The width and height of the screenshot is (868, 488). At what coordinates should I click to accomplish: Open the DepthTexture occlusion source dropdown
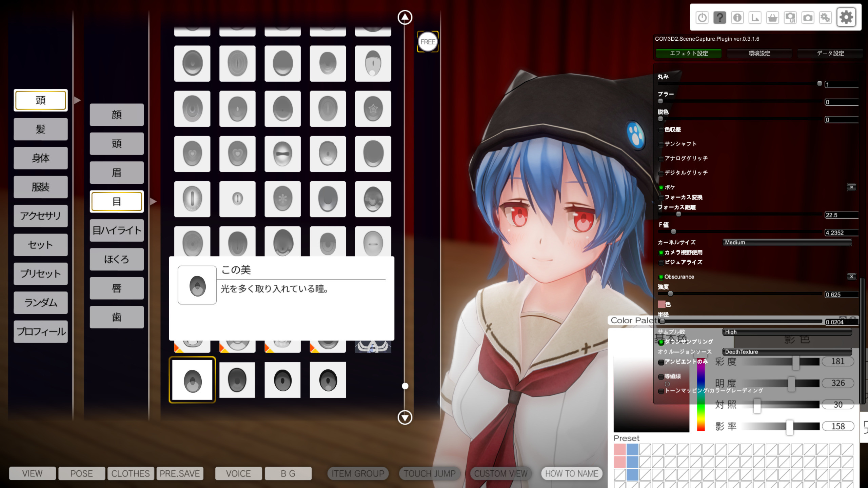pos(787,352)
